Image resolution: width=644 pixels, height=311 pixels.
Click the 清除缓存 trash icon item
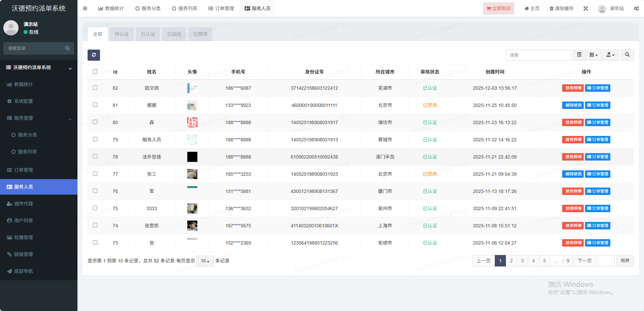coord(561,8)
